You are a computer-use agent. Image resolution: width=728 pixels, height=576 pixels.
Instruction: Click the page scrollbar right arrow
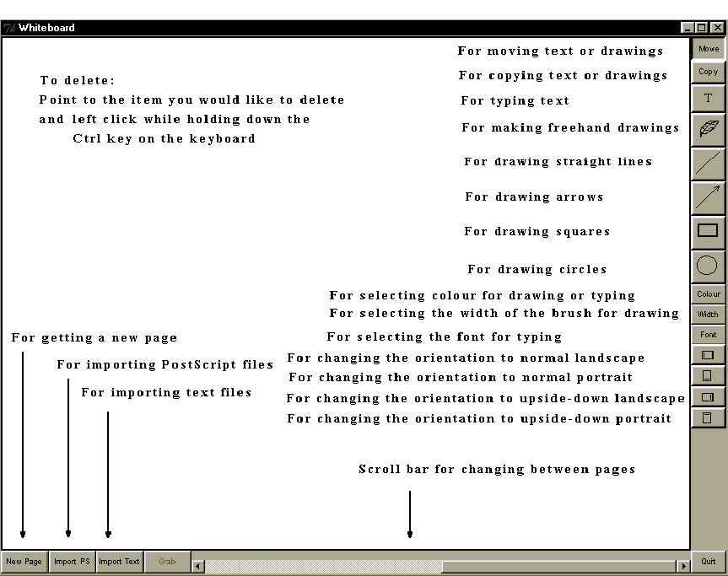click(683, 566)
